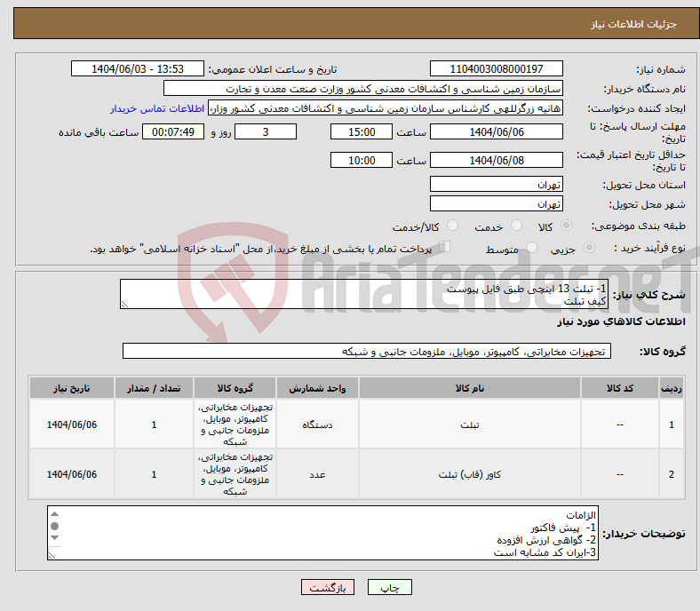Click quantity cell in تبلت row
700x611 pixels.
point(154,425)
